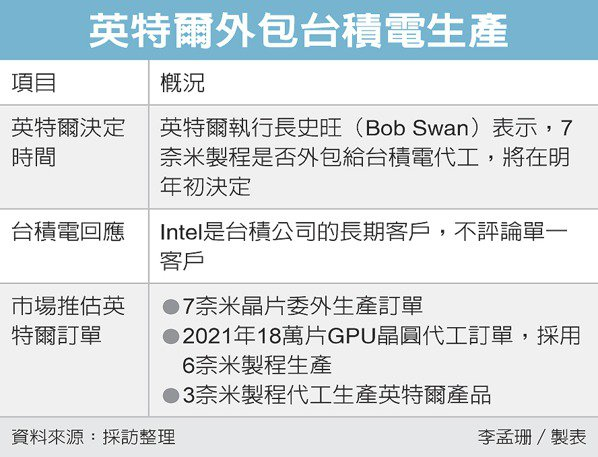Click the bullet before 7奈米晶片委外生產訂單
The height and width of the screenshot is (457, 598).
(170, 307)
